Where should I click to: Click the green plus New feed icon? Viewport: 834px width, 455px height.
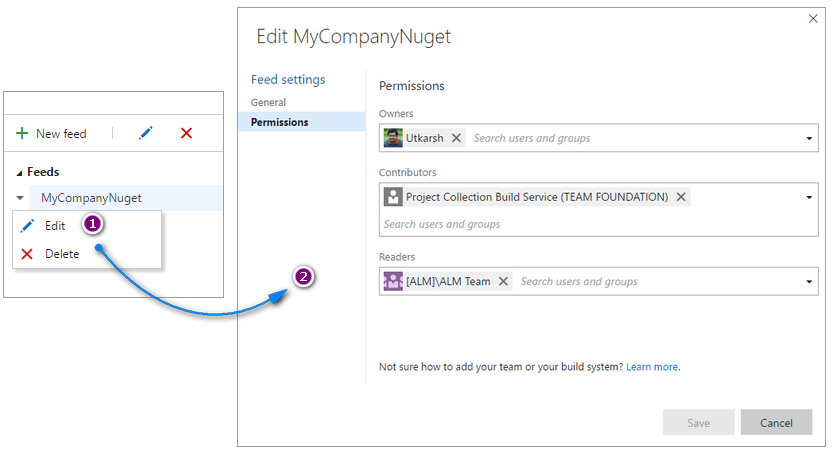(22, 133)
